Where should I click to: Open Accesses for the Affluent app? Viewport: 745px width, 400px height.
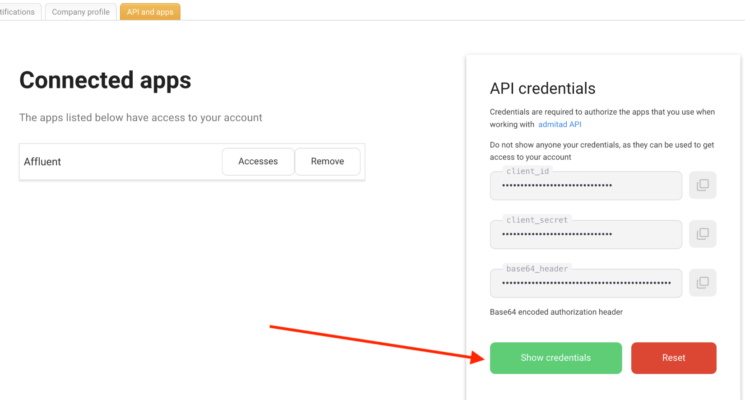point(257,162)
